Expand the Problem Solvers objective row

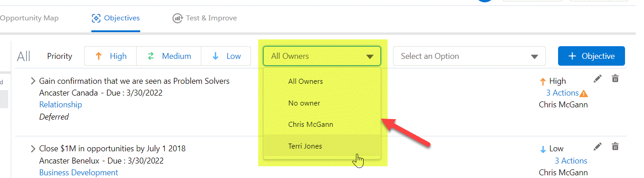pyautogui.click(x=33, y=81)
